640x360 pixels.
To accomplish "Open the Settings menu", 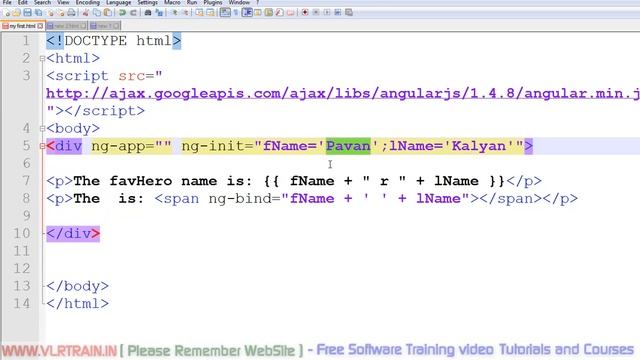I will pos(147,2).
